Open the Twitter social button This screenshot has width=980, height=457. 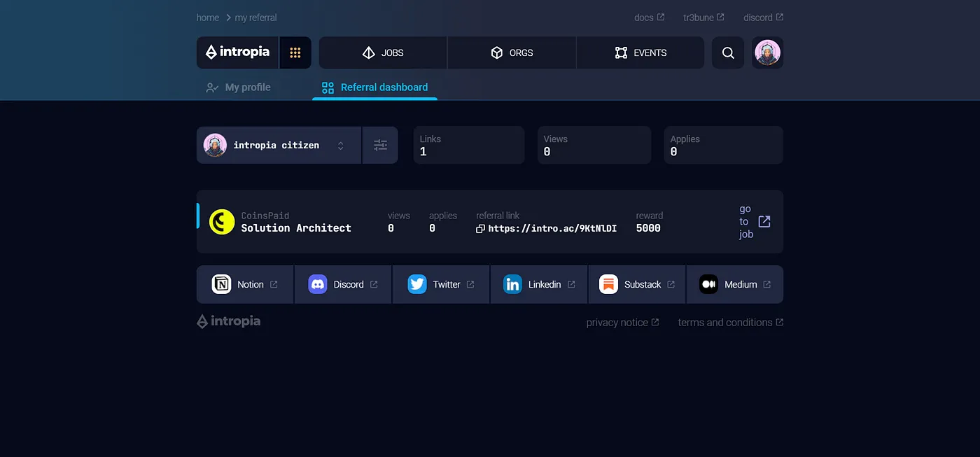[441, 284]
